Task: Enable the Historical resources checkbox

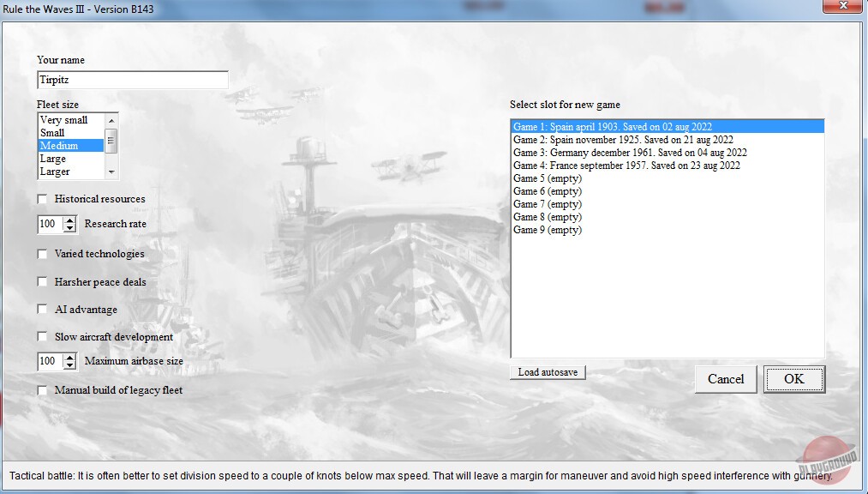Action: point(43,199)
